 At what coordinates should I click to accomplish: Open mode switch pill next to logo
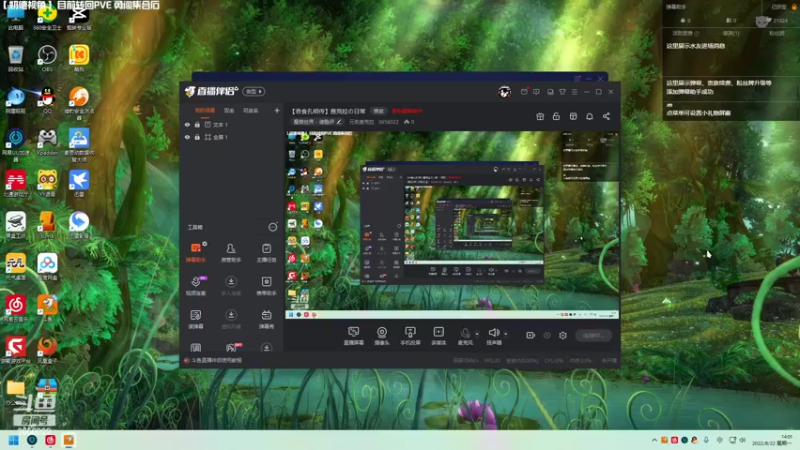(x=254, y=91)
